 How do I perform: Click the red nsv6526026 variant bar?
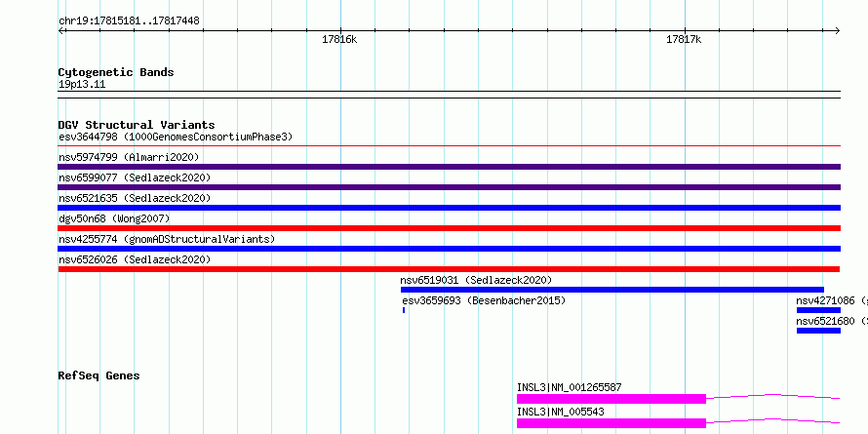coord(449,269)
